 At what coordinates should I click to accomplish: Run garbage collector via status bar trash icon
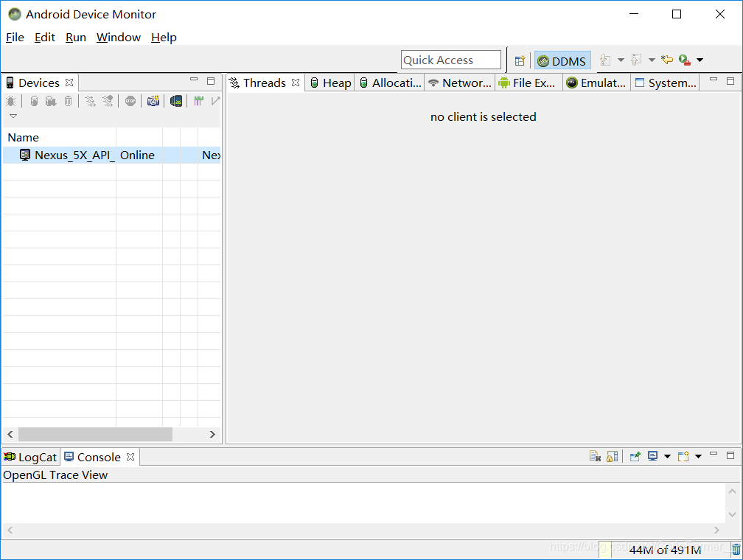click(x=736, y=550)
